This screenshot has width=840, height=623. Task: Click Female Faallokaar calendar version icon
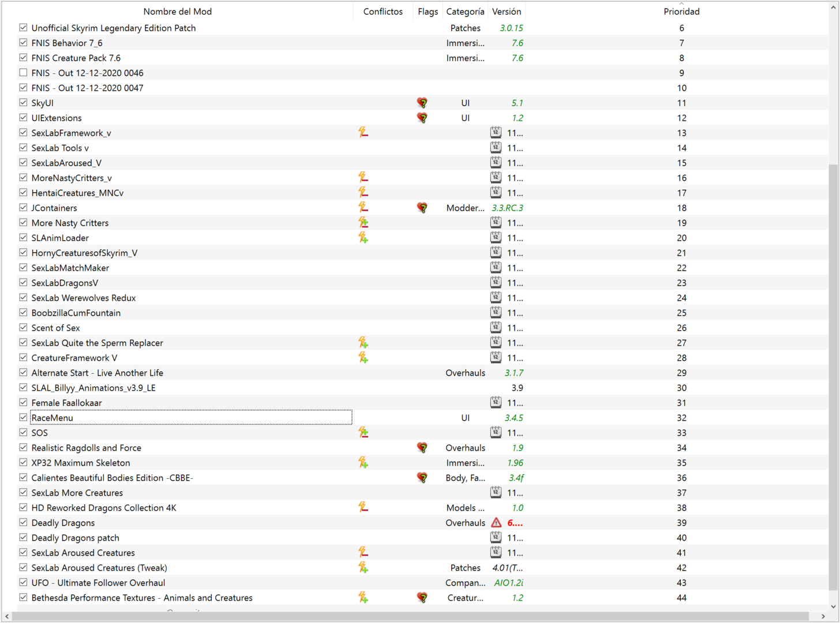(x=496, y=403)
